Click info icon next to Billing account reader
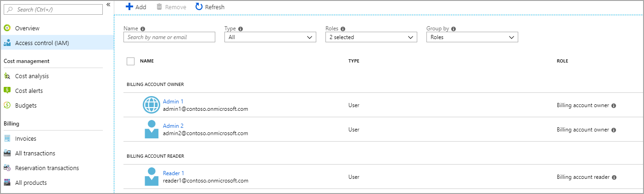 [614, 177]
